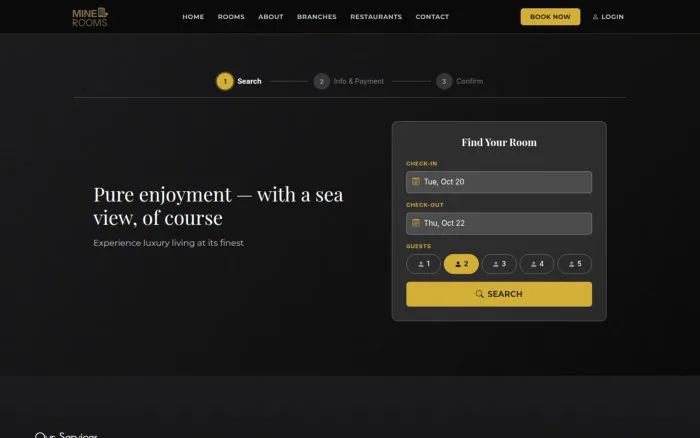Click the Info & Payment step label

pyautogui.click(x=358, y=81)
